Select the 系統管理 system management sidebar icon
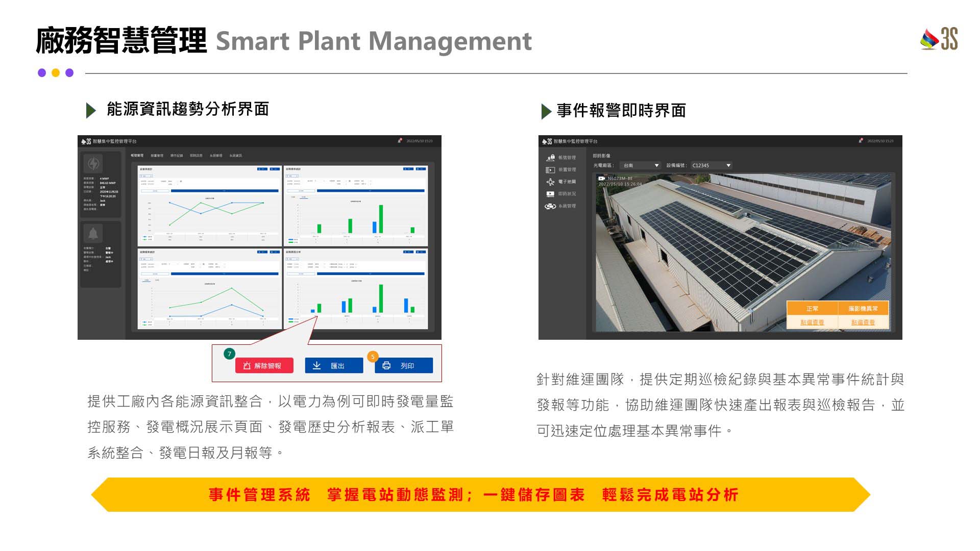This screenshot has height=551, width=980. [x=550, y=206]
